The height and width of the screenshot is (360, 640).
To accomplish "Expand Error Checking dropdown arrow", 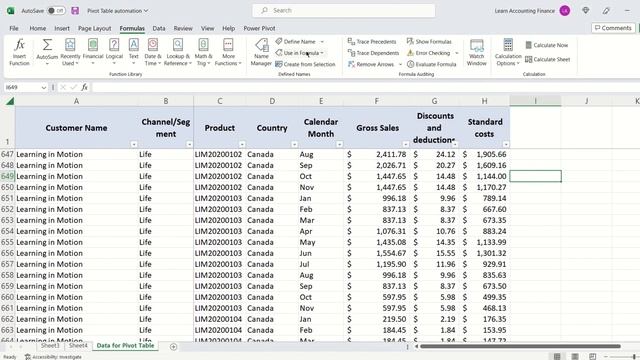I will (457, 53).
